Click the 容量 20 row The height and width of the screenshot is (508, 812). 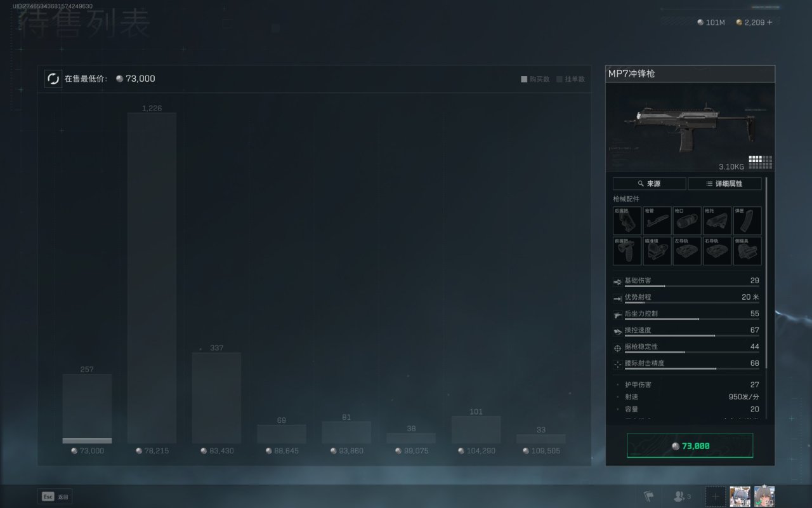687,410
